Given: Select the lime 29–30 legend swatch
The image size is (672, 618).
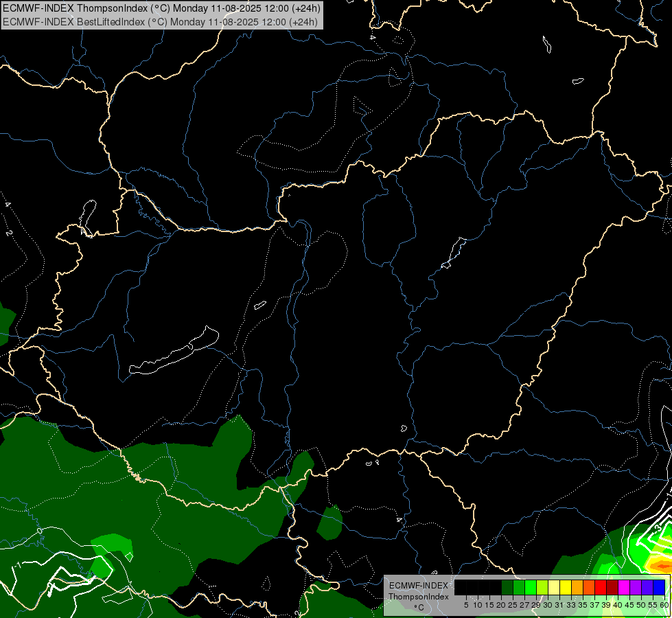Looking at the screenshot, I should (x=542, y=587).
